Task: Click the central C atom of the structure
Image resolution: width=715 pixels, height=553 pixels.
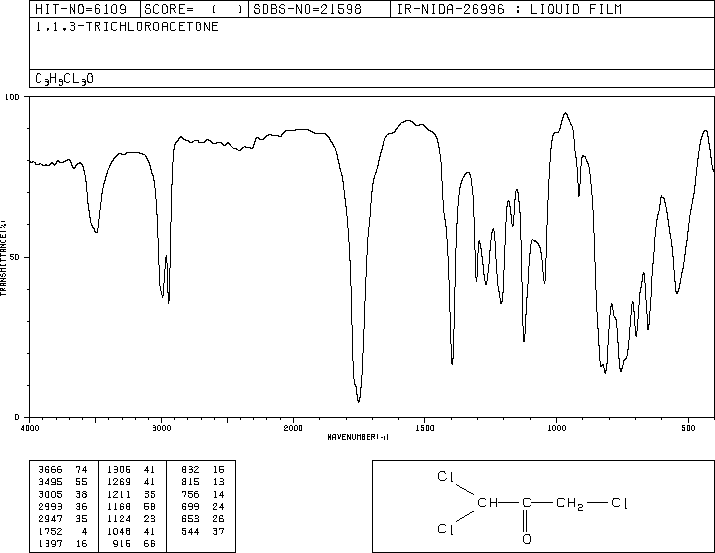Action: click(x=527, y=503)
